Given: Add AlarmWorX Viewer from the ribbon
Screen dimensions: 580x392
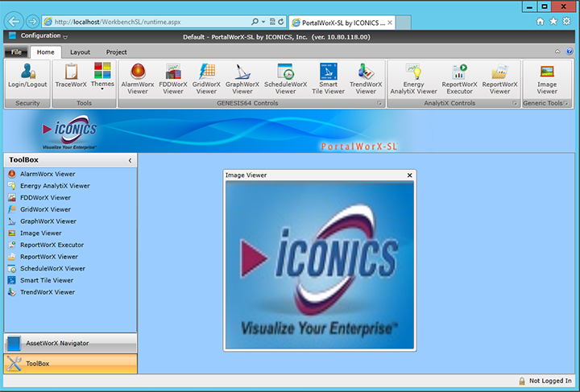Looking at the screenshot, I should coord(138,79).
